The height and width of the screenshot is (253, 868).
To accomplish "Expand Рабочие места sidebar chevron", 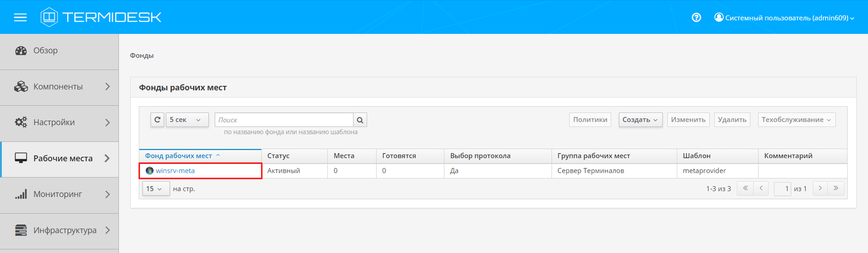I will [108, 158].
